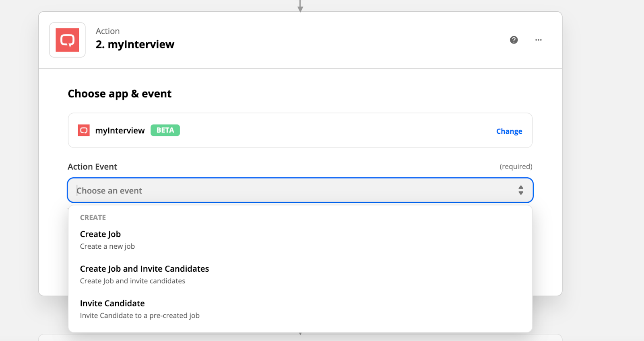
Task: Open the help question mark icon
Action: (x=514, y=40)
